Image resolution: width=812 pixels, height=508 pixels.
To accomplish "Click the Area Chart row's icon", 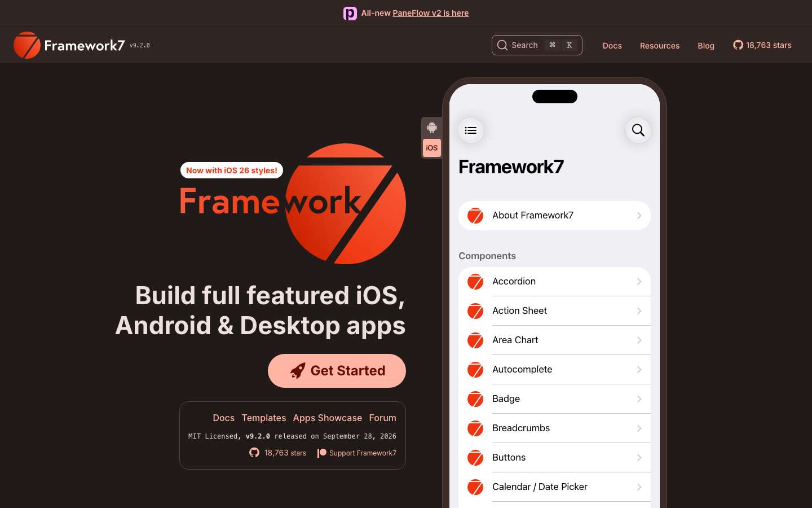I will tap(475, 340).
